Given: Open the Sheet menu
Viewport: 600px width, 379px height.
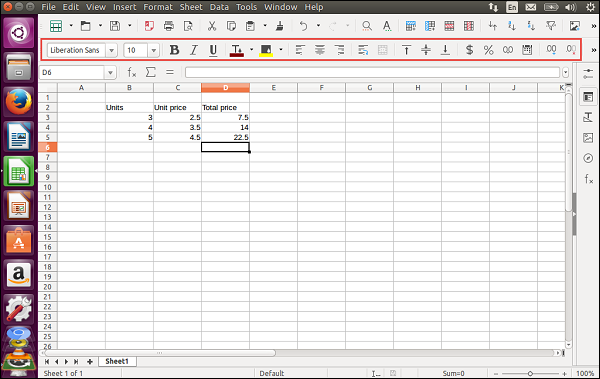Looking at the screenshot, I should pyautogui.click(x=191, y=7).
